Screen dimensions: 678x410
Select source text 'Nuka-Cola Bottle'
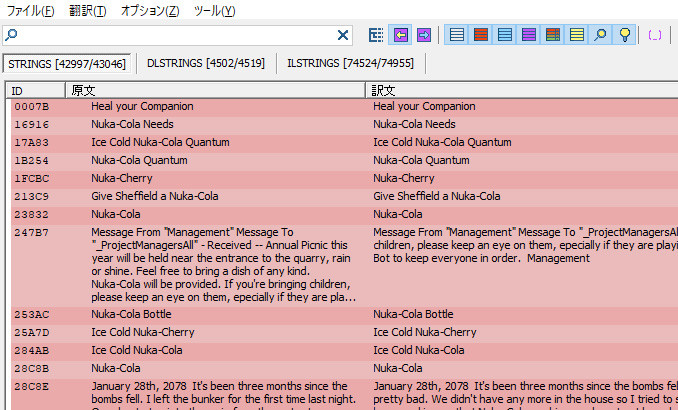tap(131, 314)
